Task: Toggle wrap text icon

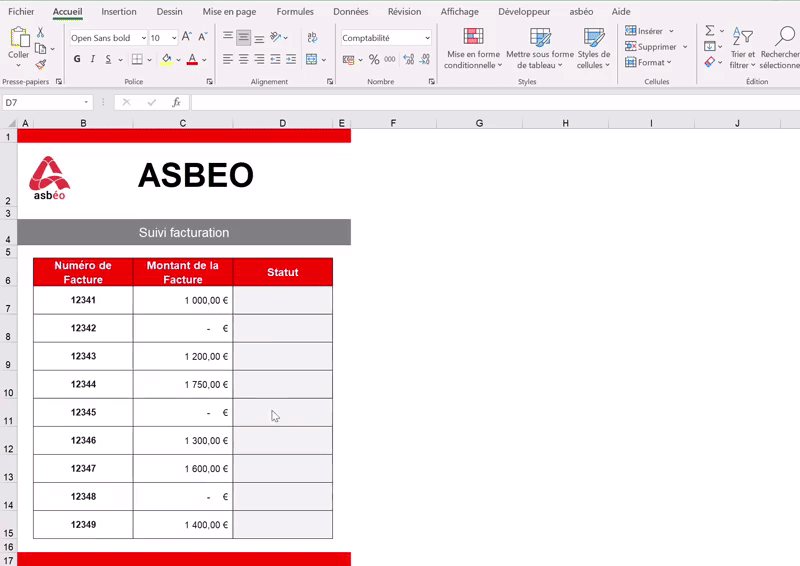Action: coord(312,37)
